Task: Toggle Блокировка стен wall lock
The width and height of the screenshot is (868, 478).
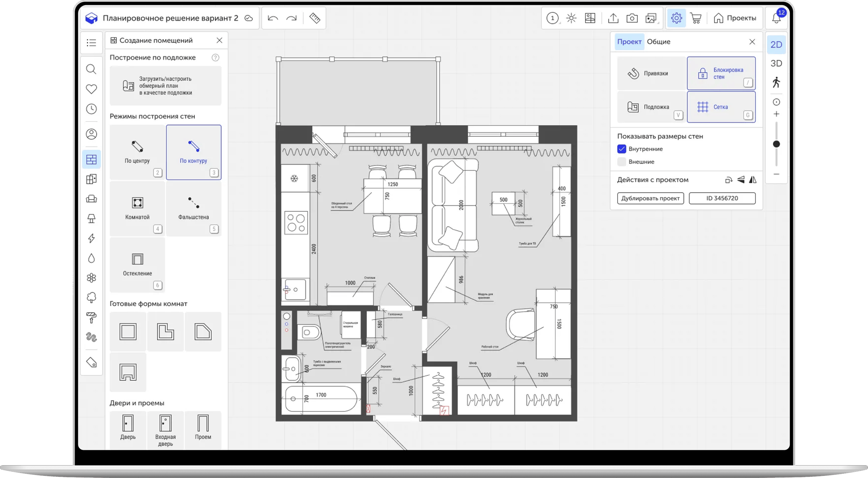Action: [721, 73]
